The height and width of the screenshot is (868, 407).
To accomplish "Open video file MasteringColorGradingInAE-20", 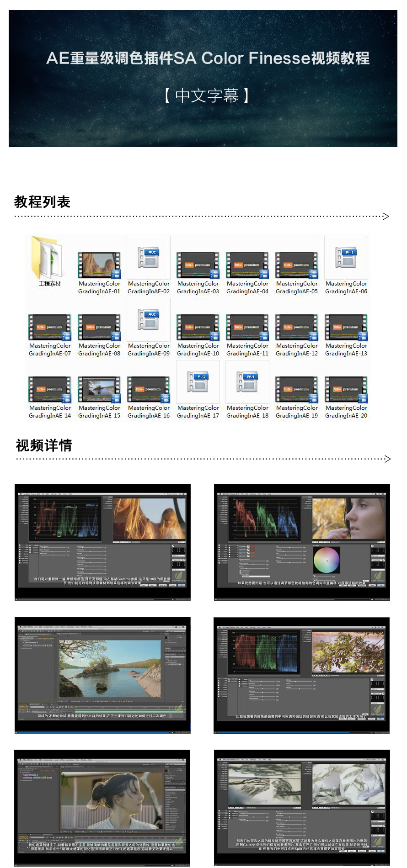I will [x=346, y=390].
